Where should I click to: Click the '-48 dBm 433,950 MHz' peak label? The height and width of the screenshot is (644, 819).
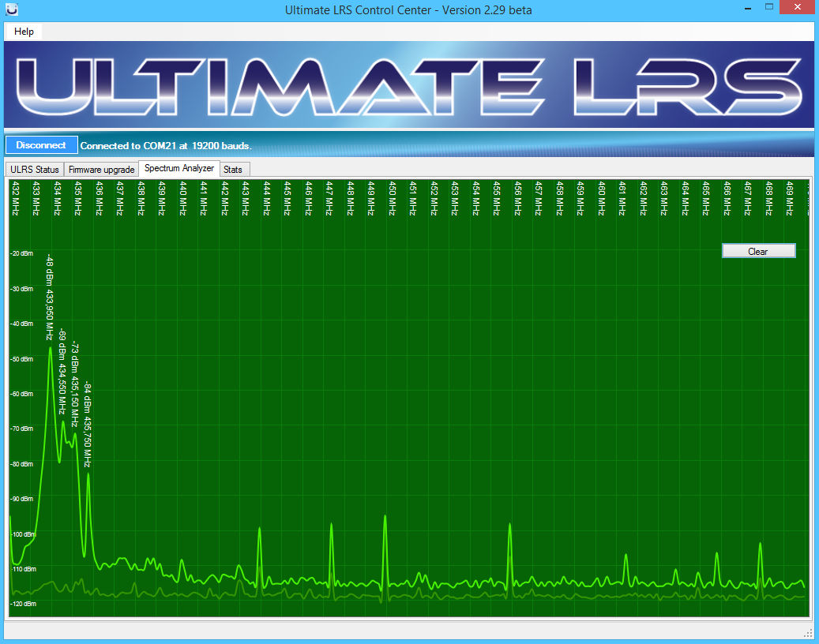click(50, 298)
